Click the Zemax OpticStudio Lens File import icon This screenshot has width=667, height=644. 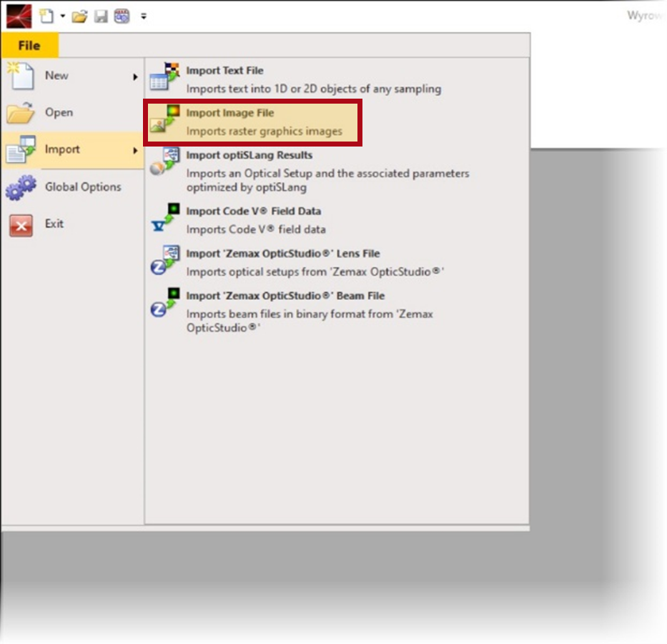165,260
